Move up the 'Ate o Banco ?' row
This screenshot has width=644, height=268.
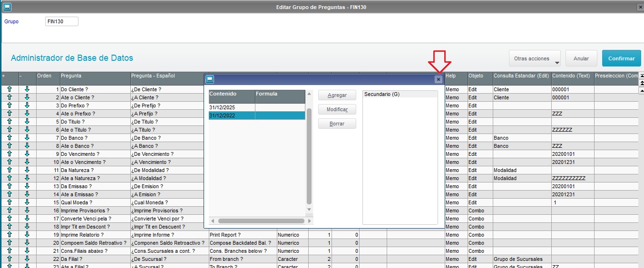[9, 146]
